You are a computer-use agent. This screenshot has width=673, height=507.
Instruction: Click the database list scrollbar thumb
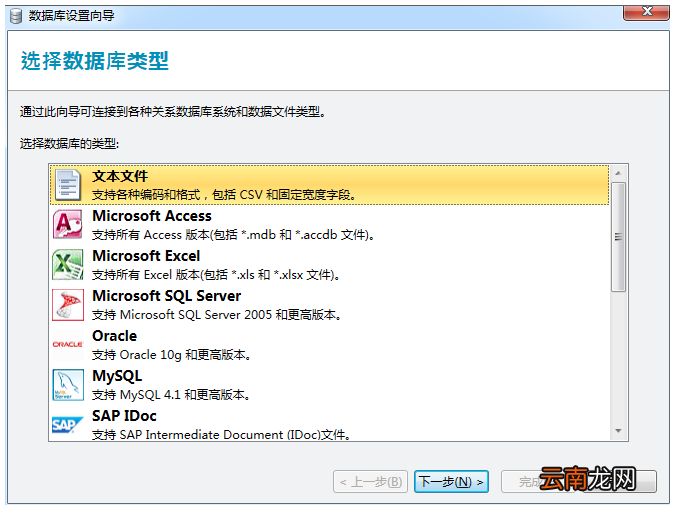618,237
